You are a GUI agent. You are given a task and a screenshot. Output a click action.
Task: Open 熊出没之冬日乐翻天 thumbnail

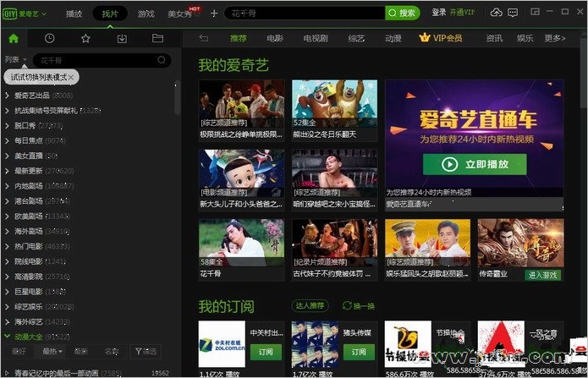click(x=334, y=104)
